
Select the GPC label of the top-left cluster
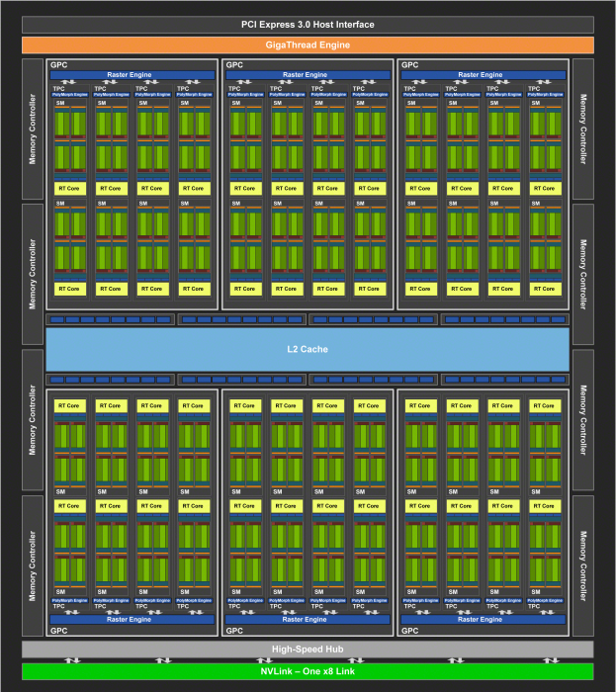coord(58,65)
